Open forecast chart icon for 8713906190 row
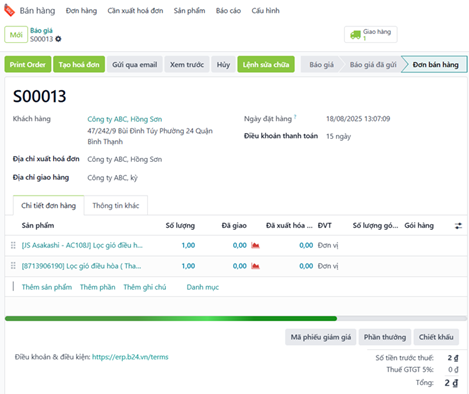 point(255,266)
